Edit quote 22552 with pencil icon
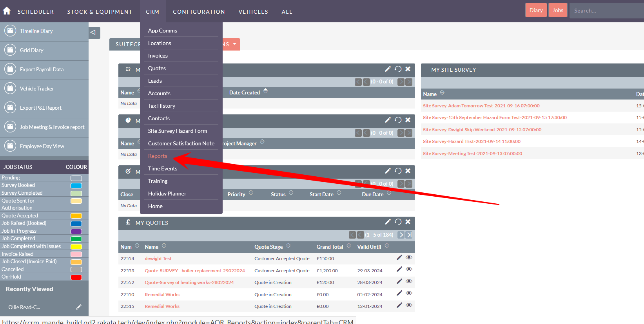644x324 pixels. pyautogui.click(x=399, y=281)
